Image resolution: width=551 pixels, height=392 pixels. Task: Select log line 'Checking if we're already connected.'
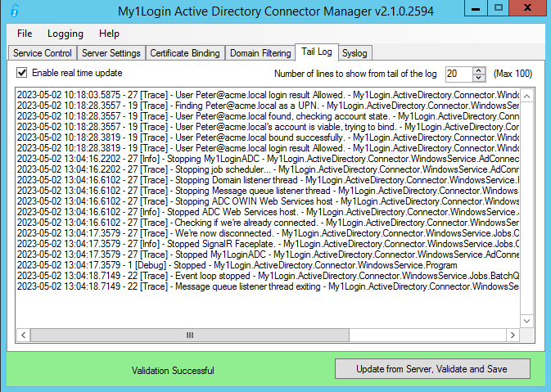268,223
